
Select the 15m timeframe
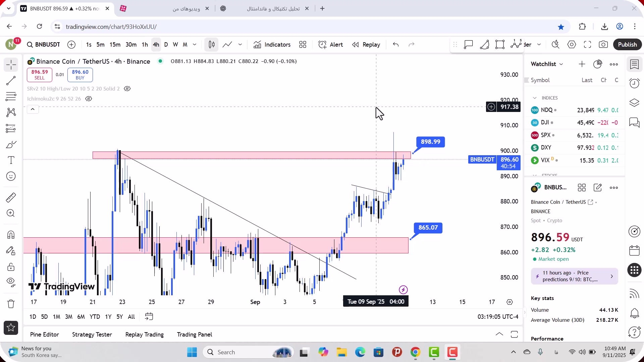tap(115, 45)
